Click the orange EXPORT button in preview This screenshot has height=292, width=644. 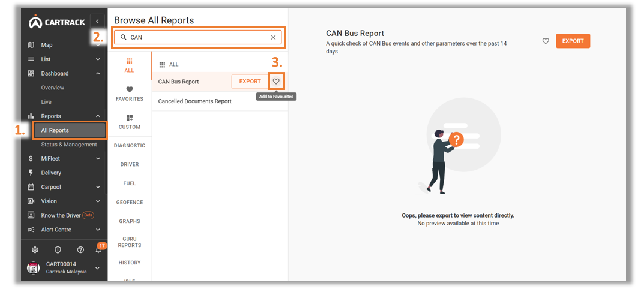[573, 41]
